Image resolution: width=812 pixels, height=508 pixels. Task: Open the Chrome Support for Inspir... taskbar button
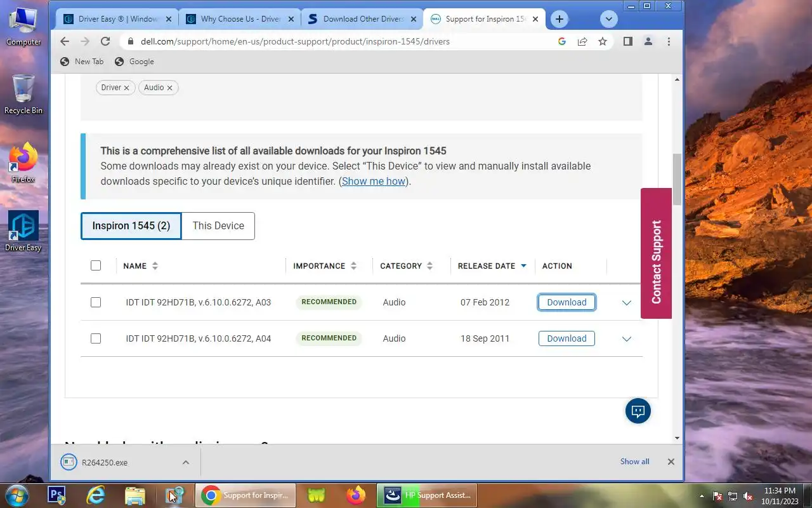[246, 495]
